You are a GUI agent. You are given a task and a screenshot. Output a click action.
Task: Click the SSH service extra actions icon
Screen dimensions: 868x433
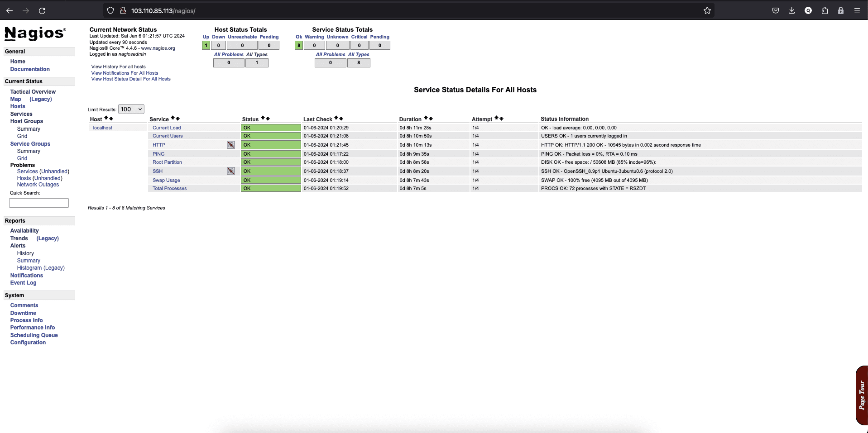(x=231, y=171)
